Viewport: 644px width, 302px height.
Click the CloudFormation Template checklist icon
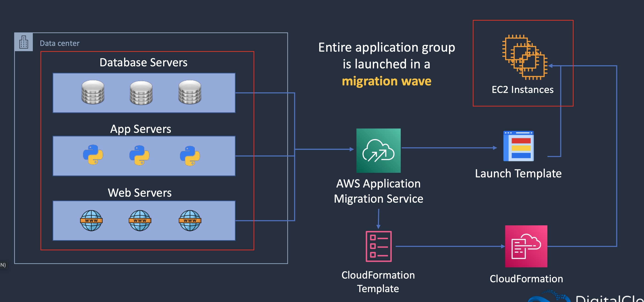pos(378,246)
